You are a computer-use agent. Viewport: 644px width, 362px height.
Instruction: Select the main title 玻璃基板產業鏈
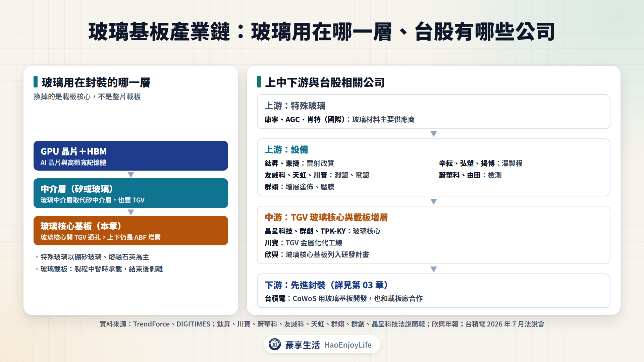159,32
